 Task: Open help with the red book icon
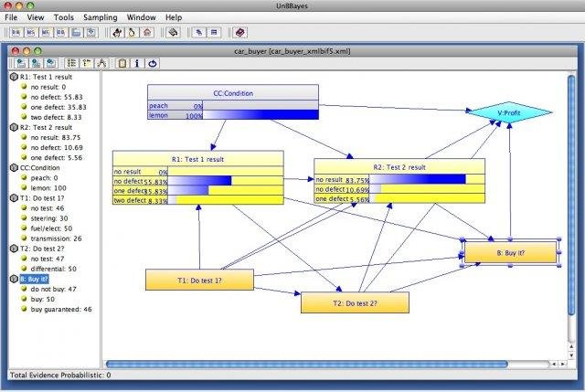coord(239,32)
